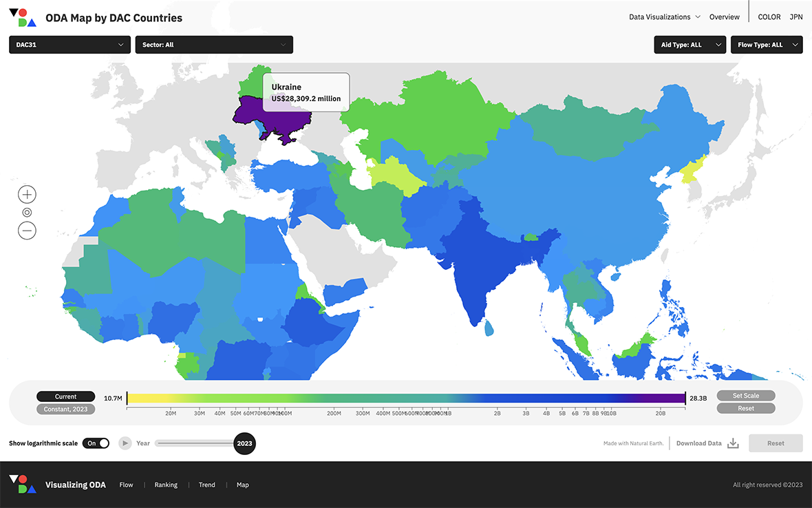
Task: Click the ODA logo in header
Action: pyautogui.click(x=23, y=18)
